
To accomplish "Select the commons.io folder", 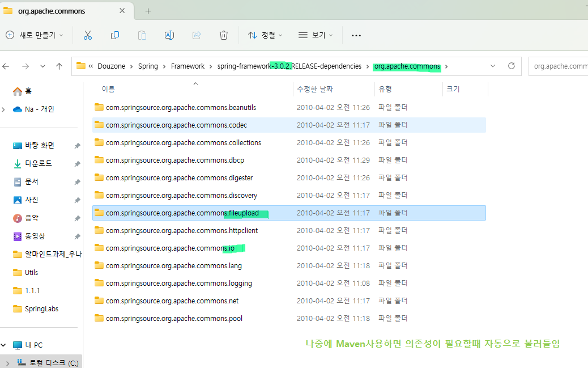I will (289, 248).
